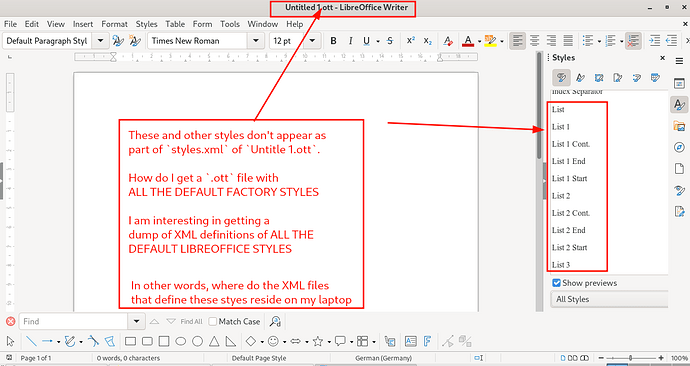Open Find and Replace dialog
This screenshot has height=366, width=690.
pos(275,322)
